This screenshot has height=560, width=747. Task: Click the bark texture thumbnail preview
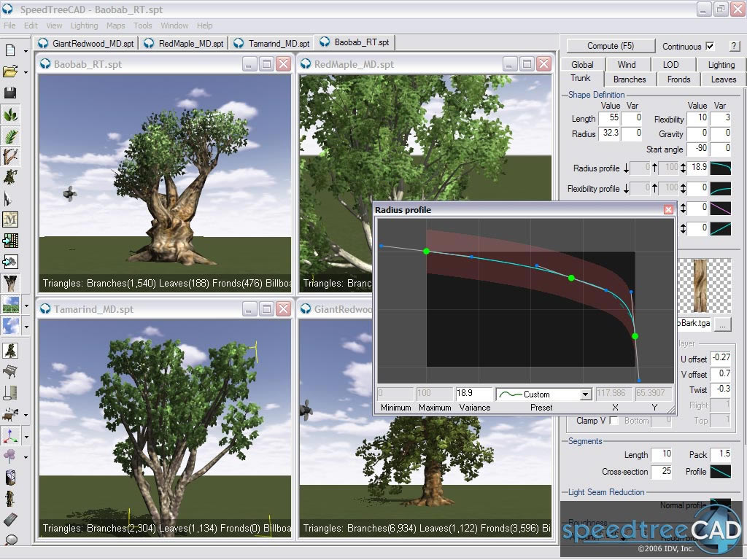click(704, 286)
